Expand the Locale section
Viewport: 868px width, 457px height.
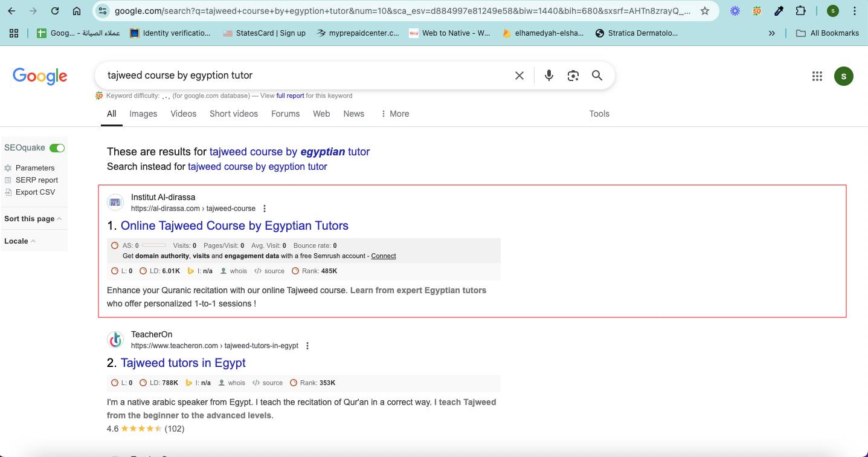click(20, 241)
